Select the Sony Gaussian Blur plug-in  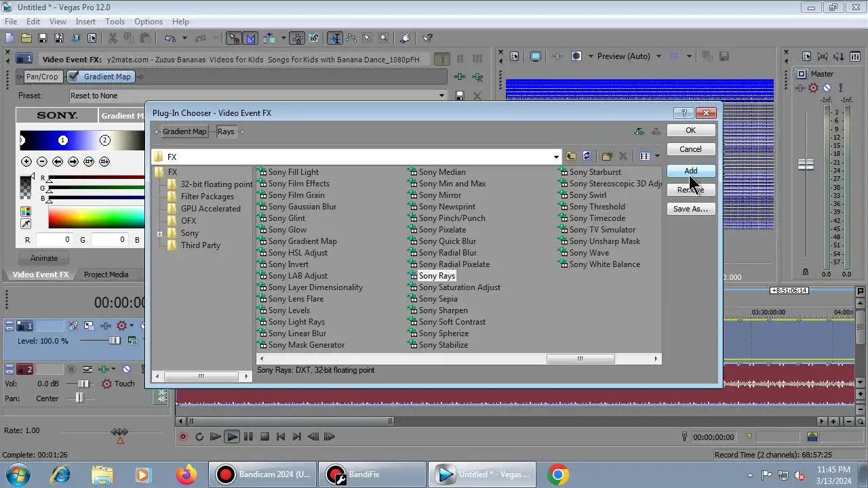point(302,207)
